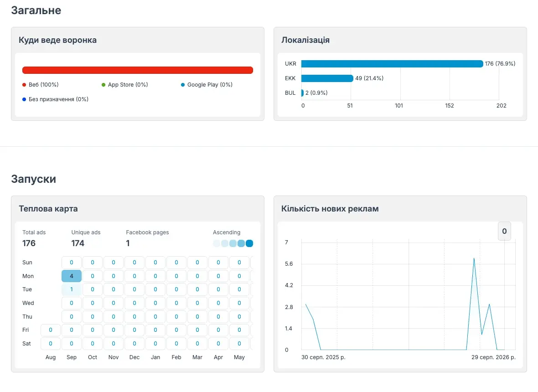Click the 176 value under Total ads
This screenshot has height=392, width=538.
pyautogui.click(x=29, y=243)
